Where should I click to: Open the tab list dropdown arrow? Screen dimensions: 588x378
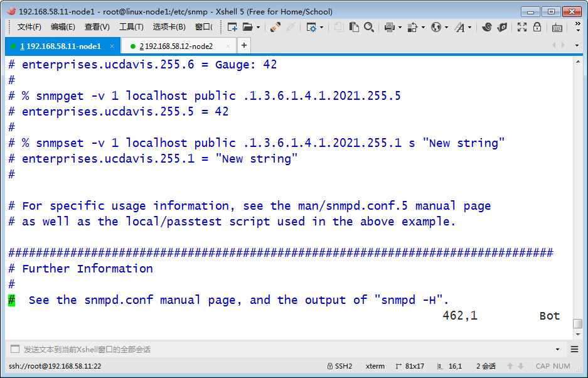[577, 45]
